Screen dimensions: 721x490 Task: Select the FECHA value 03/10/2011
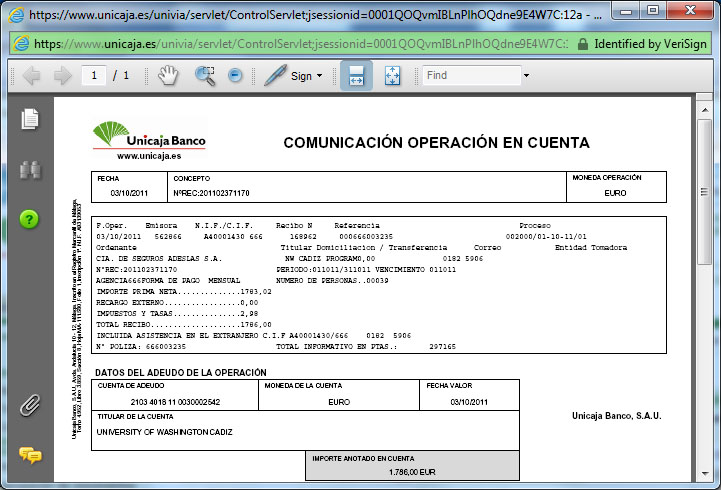click(x=129, y=193)
